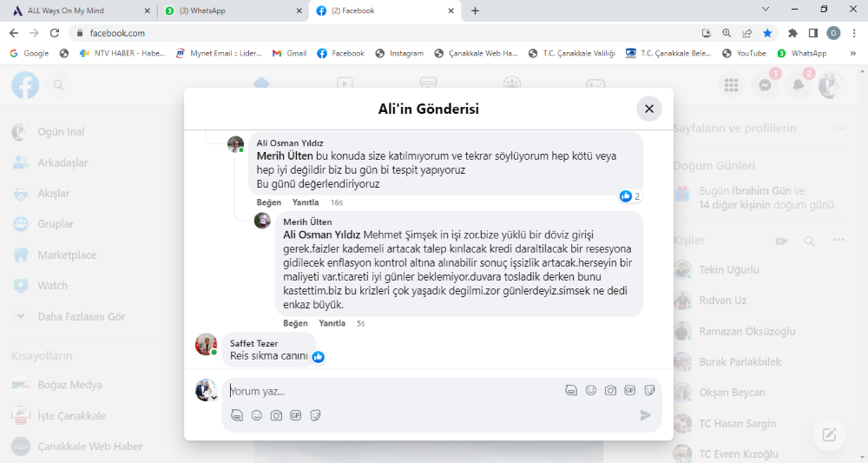Like Merih Ülten's comment via Beğen

pyautogui.click(x=295, y=323)
